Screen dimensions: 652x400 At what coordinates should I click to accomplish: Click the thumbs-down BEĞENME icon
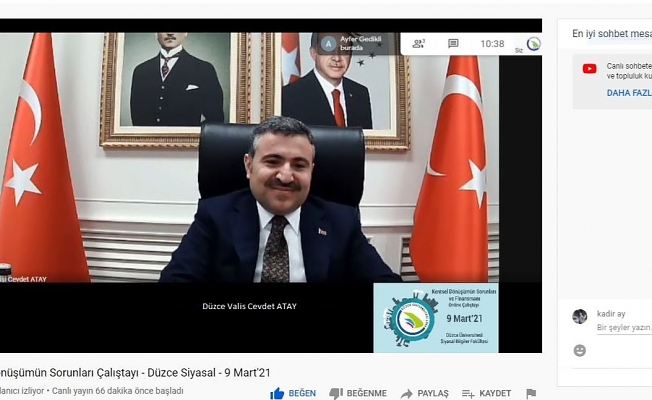336,393
